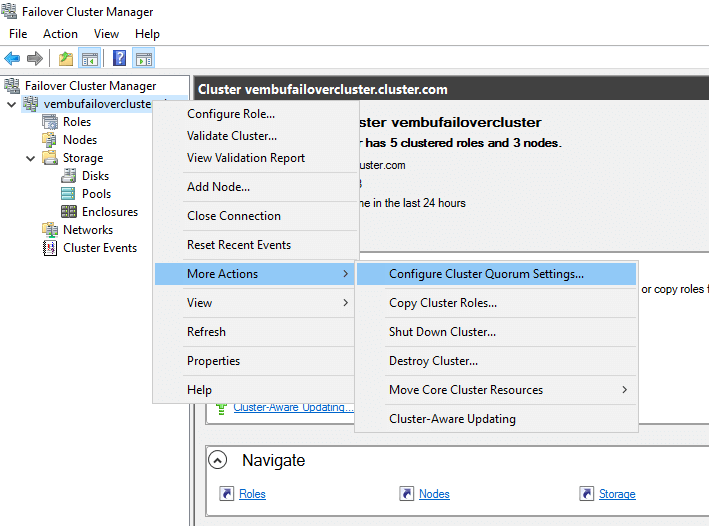Choose Configure Role... from context menu
The height and width of the screenshot is (526, 709).
[x=256, y=114]
